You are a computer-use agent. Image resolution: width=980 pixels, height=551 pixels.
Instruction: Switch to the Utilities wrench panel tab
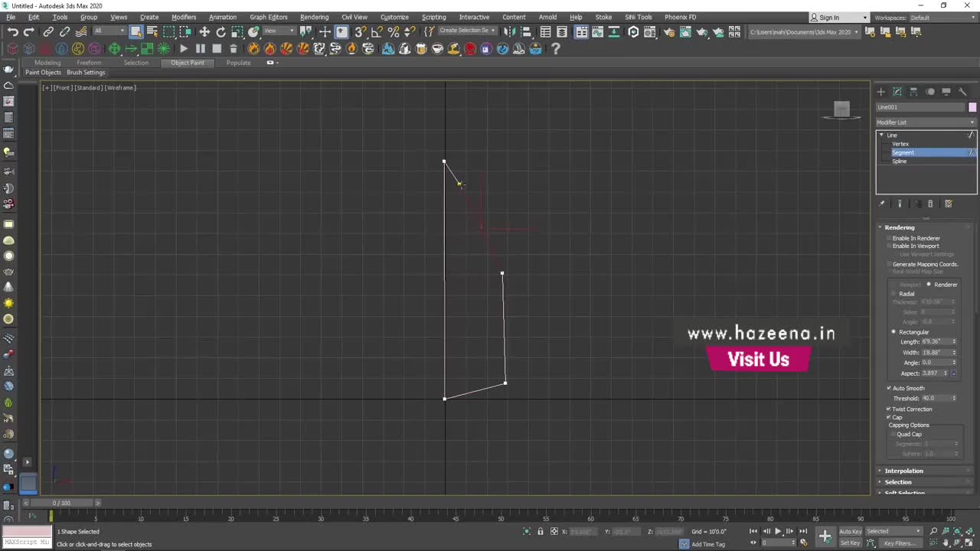pyautogui.click(x=962, y=91)
